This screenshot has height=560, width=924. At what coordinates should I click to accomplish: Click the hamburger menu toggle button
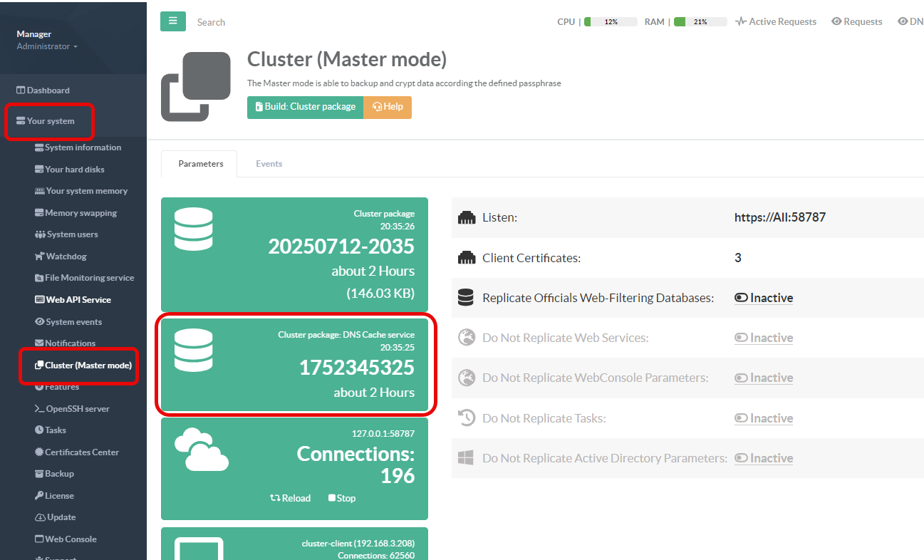172,21
